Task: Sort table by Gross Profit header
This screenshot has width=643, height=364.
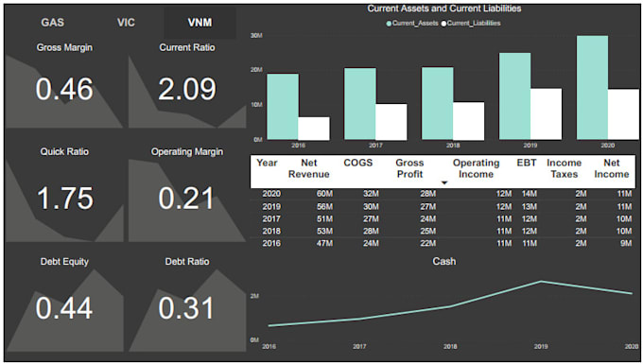Action: (409, 168)
